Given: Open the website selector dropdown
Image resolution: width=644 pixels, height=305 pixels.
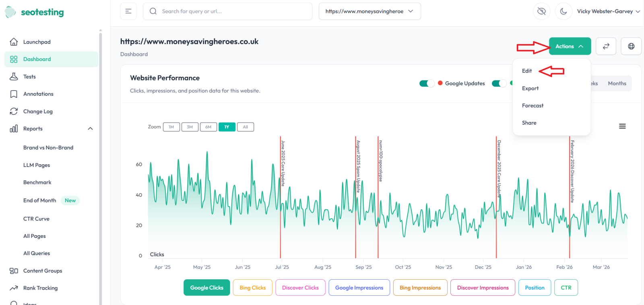Looking at the screenshot, I should tap(369, 11).
